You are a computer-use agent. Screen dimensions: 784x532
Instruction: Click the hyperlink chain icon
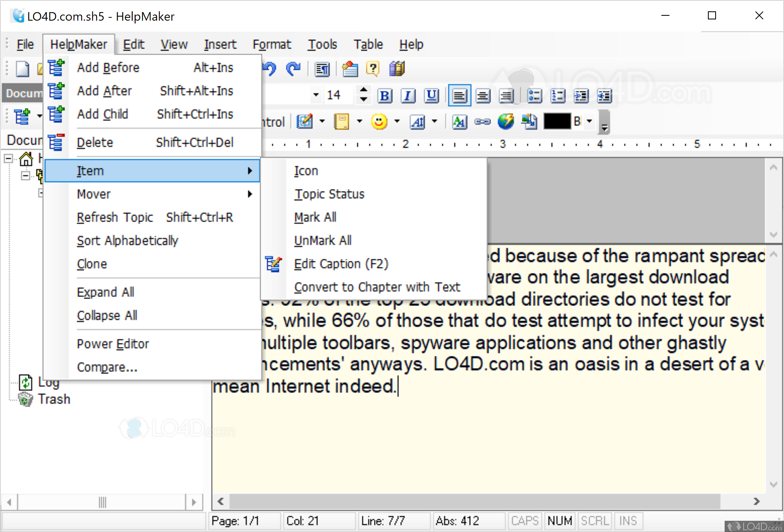pyautogui.click(x=482, y=122)
